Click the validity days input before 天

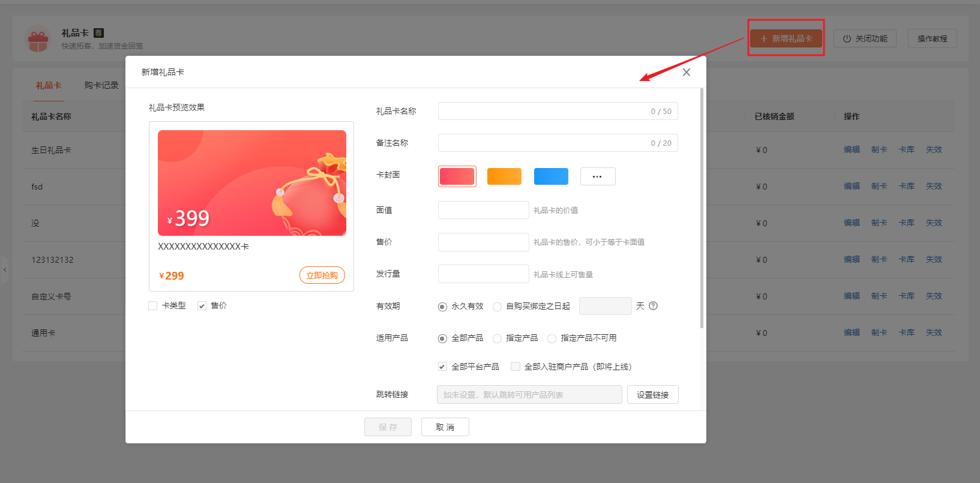click(605, 306)
